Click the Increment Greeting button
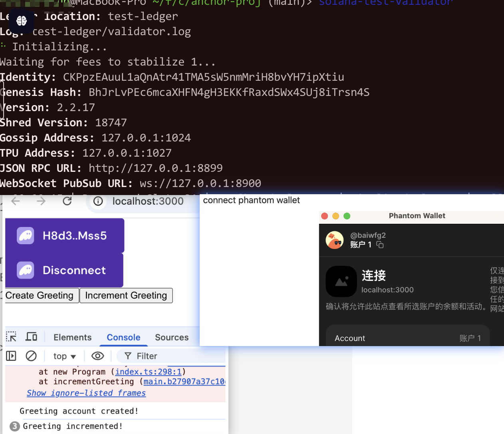 [x=126, y=295]
